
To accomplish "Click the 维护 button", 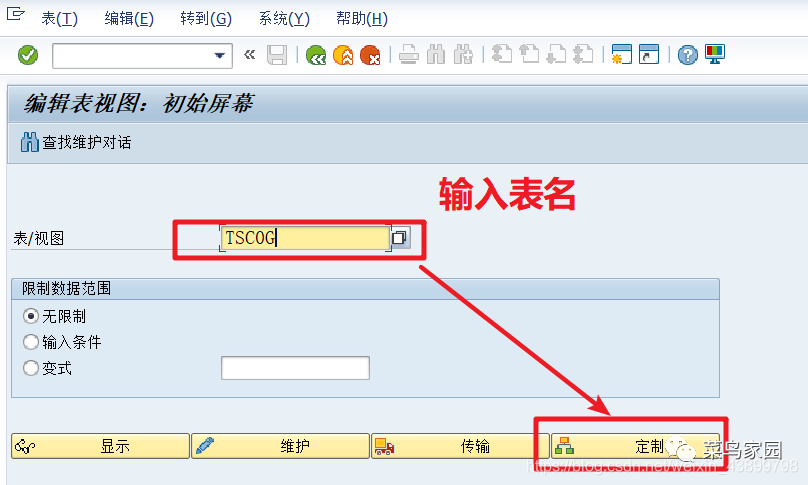I will click(280, 446).
